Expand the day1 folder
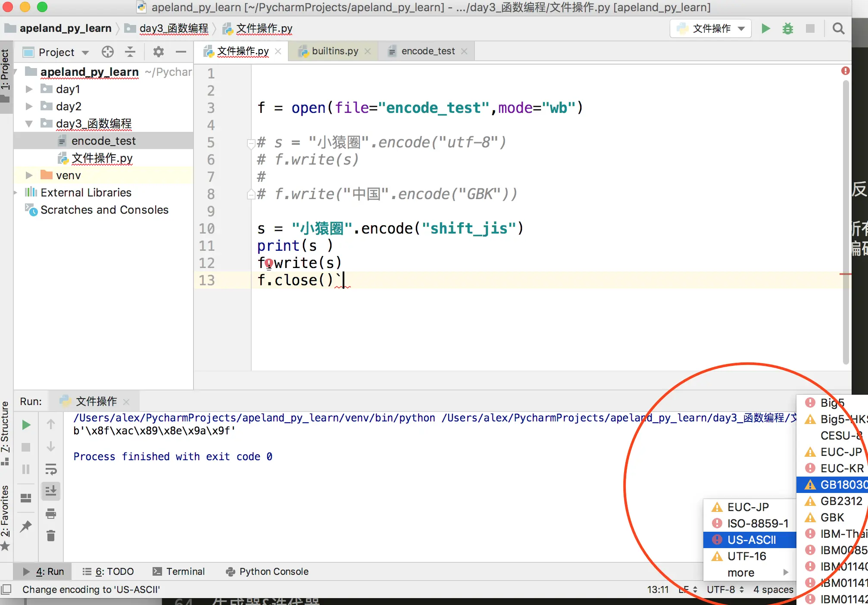 click(x=29, y=89)
